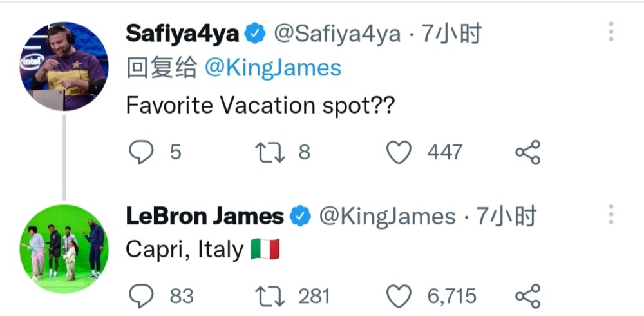
Task: Open LeBron James display name profile link
Action: click(205, 216)
